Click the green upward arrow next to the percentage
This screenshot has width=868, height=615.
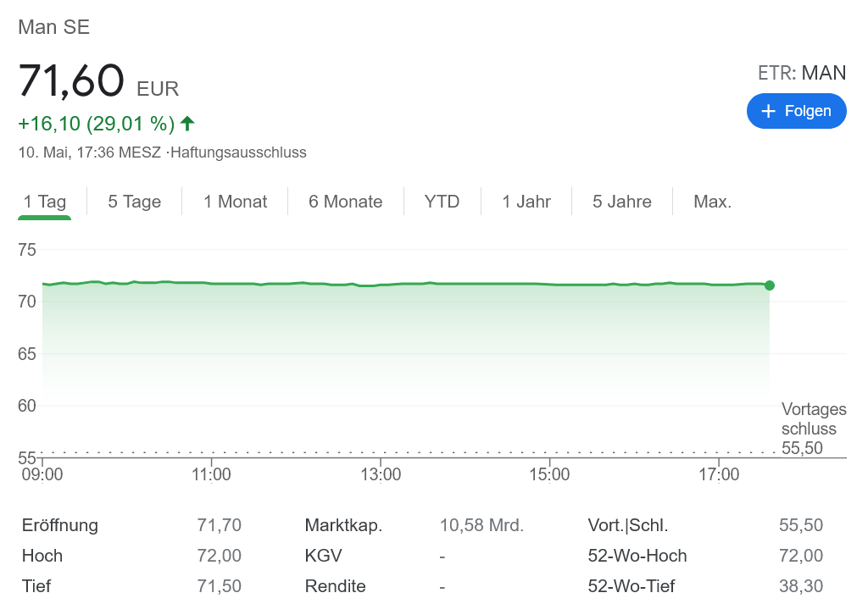pyautogui.click(x=187, y=124)
